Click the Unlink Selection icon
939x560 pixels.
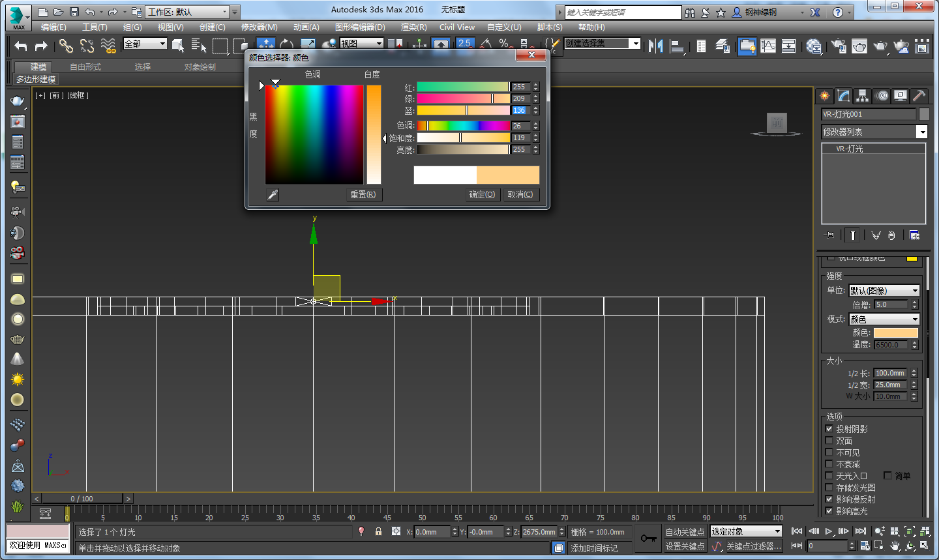87,46
